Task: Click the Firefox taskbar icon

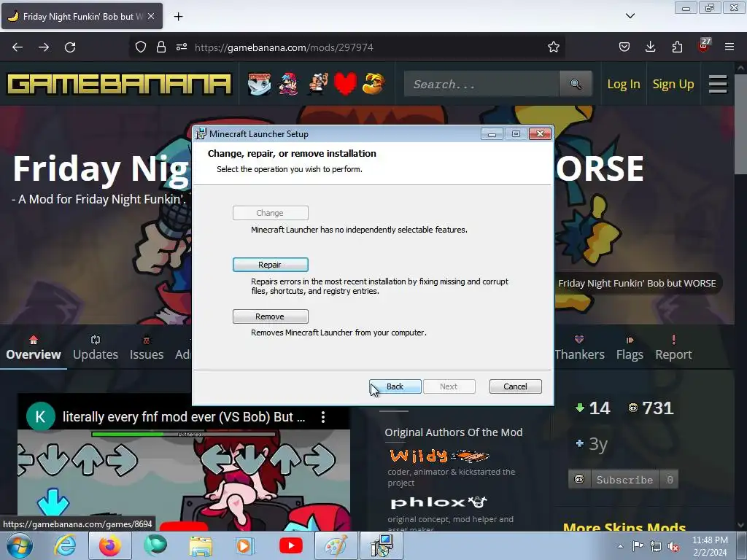Action: [110, 545]
